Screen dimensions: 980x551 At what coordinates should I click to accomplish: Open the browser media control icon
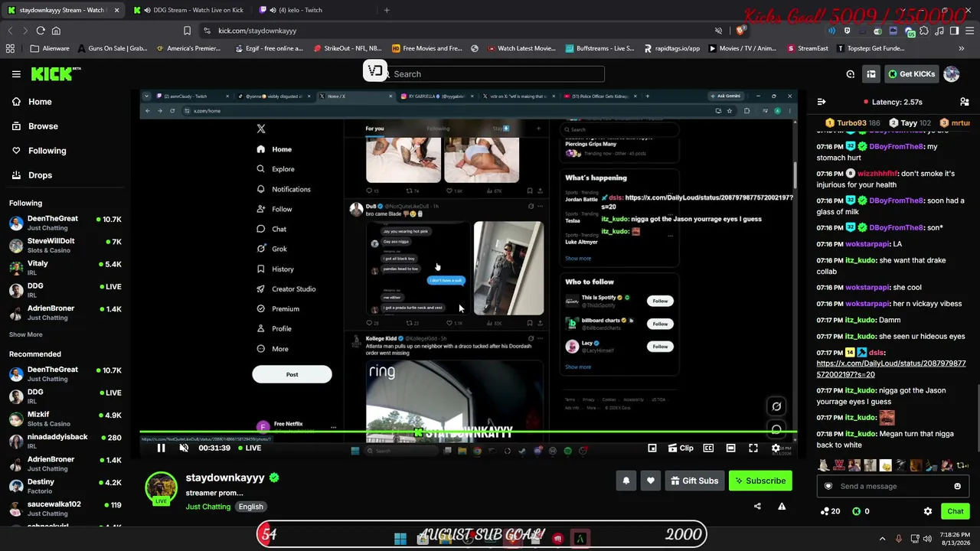click(x=939, y=31)
